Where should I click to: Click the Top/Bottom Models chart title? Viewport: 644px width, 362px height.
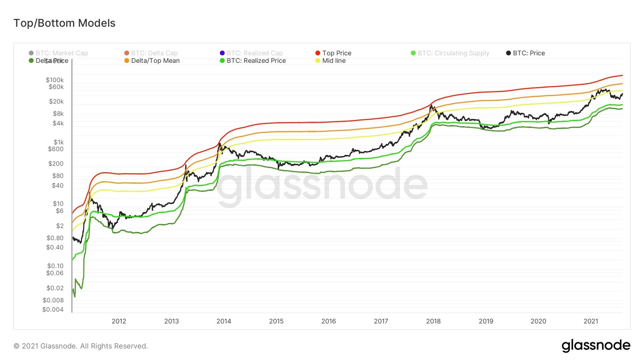(x=64, y=23)
